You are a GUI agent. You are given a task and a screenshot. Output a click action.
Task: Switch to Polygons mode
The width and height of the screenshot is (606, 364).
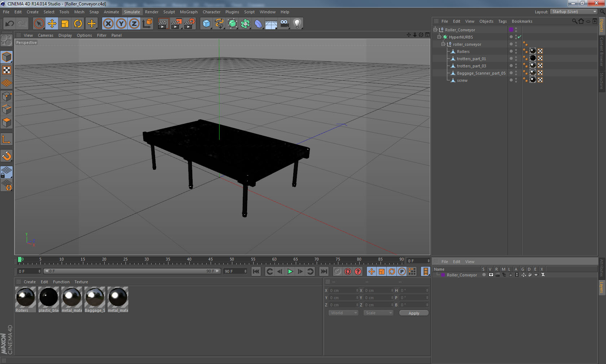pos(6,123)
